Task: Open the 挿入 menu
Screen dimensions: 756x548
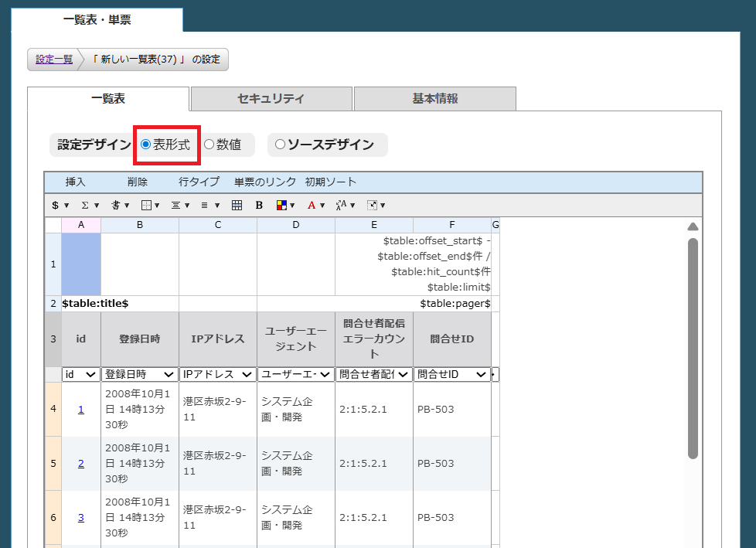Action: [x=75, y=182]
